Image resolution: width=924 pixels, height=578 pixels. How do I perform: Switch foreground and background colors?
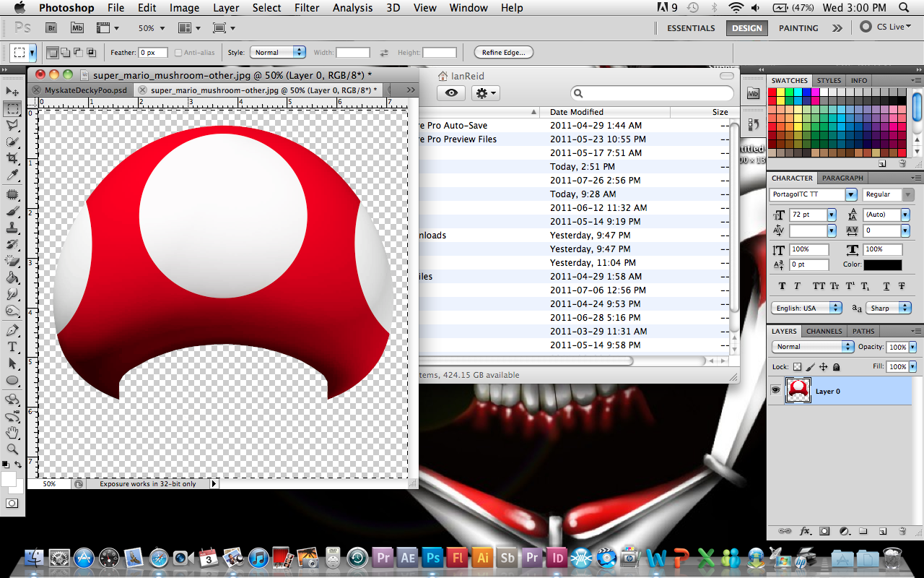(x=19, y=465)
